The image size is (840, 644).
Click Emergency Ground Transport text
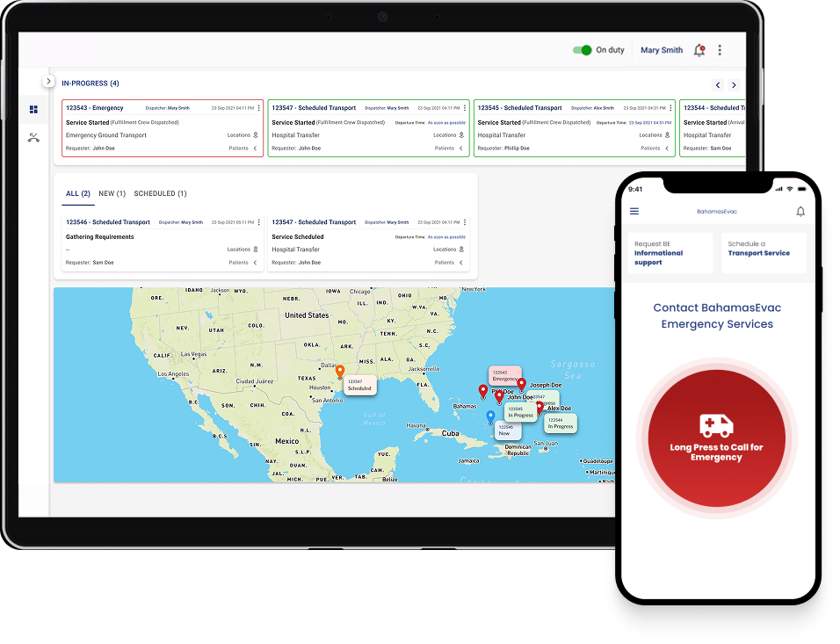106,135
